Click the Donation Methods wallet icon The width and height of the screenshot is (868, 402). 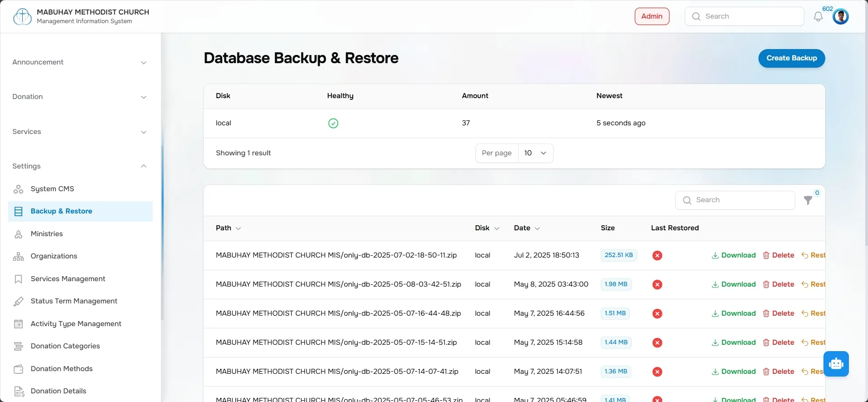pyautogui.click(x=18, y=369)
